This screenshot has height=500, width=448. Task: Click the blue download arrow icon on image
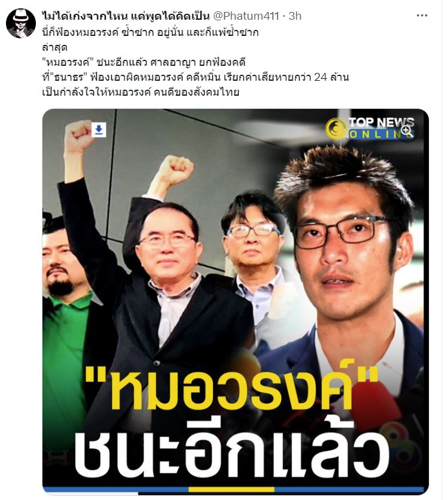tap(99, 130)
